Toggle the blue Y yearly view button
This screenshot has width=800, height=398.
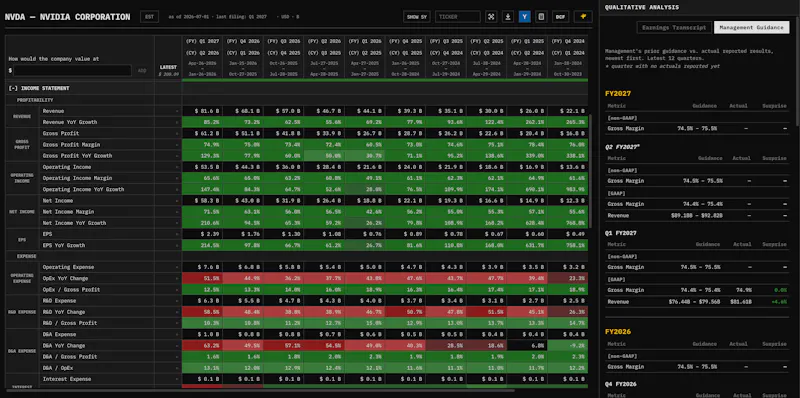point(524,17)
